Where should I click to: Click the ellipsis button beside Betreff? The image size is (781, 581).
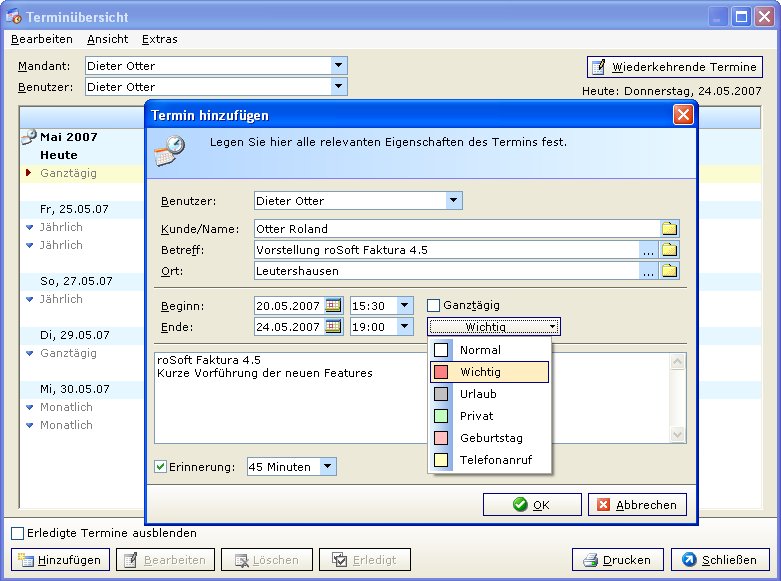(649, 249)
